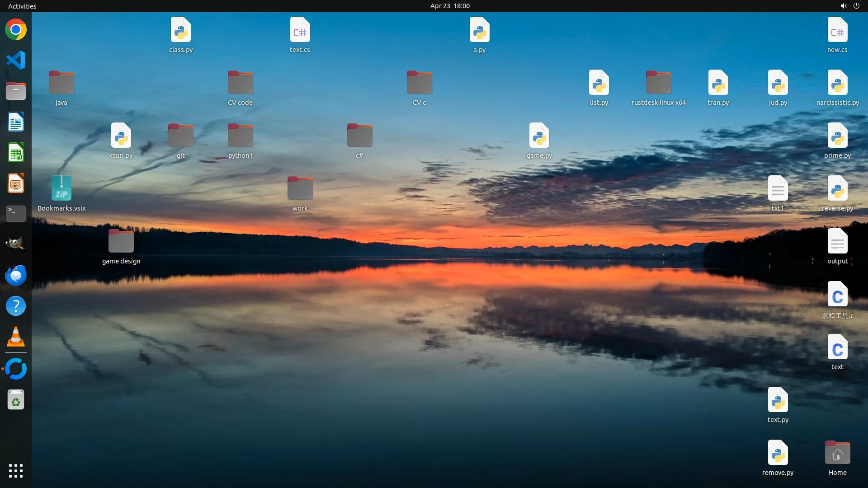Click the Show Applications grid button

click(x=16, y=471)
